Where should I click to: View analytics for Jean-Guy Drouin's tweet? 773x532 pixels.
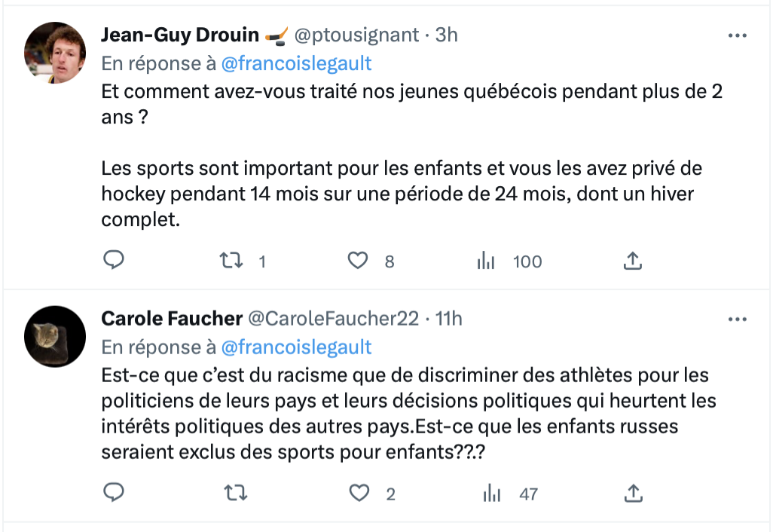click(x=486, y=261)
